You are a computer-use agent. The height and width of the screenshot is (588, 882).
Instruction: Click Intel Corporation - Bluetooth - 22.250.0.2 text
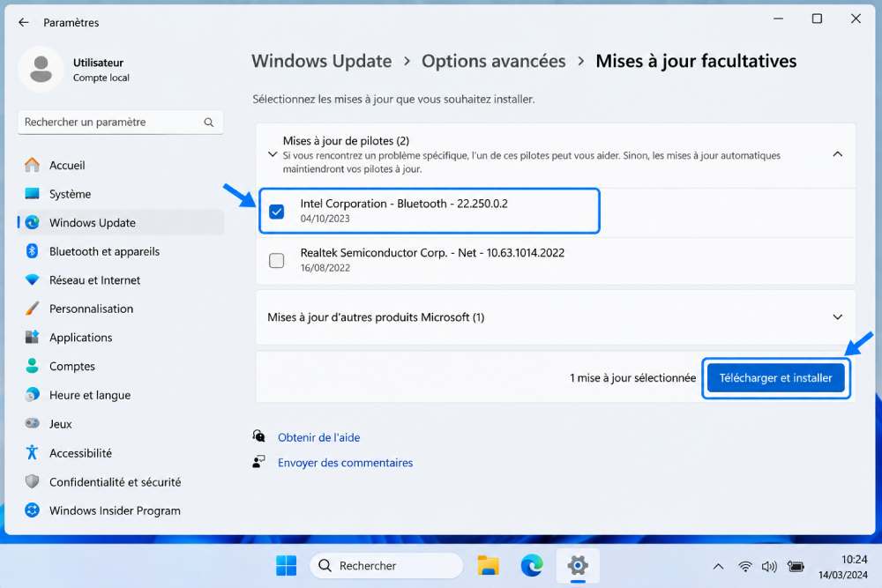pyautogui.click(x=404, y=204)
